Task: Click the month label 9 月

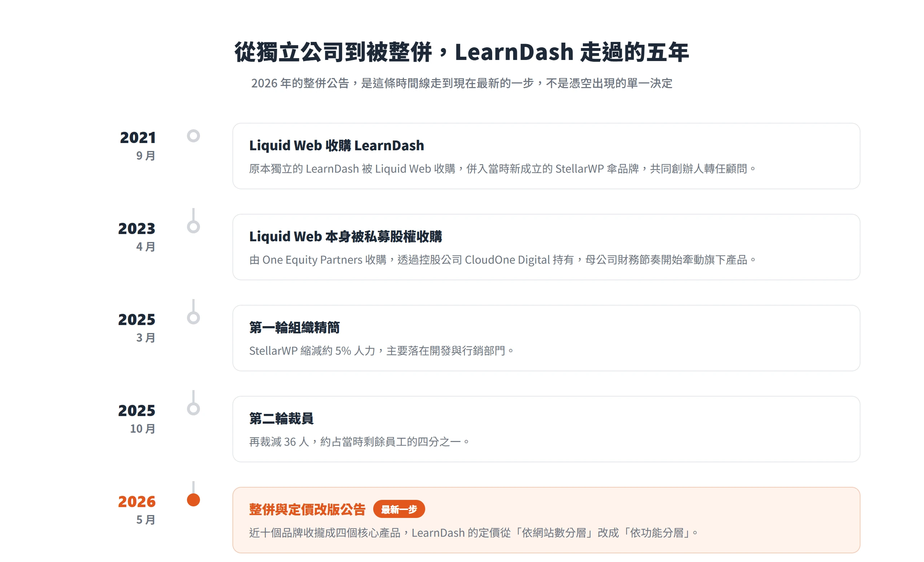Action: [x=146, y=156]
